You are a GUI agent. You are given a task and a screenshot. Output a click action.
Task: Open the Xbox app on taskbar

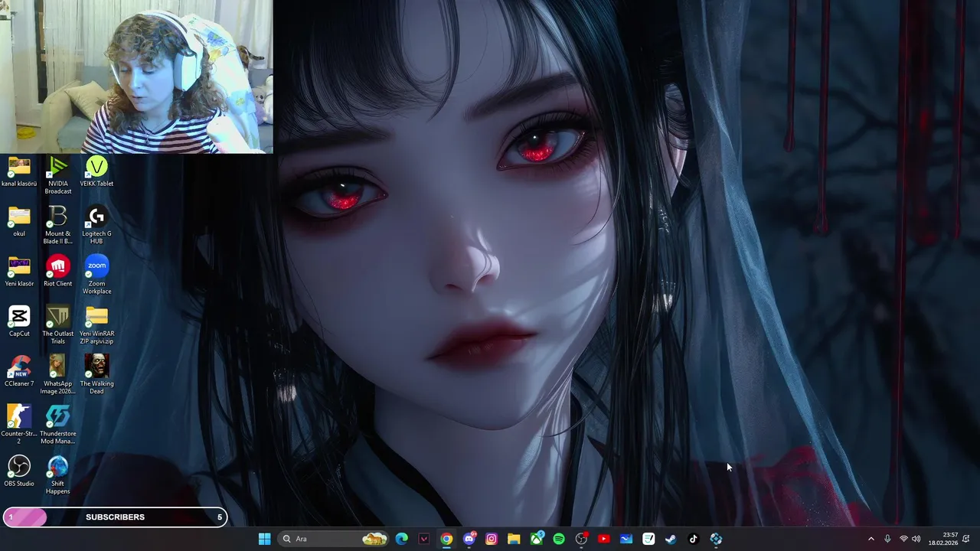537,539
